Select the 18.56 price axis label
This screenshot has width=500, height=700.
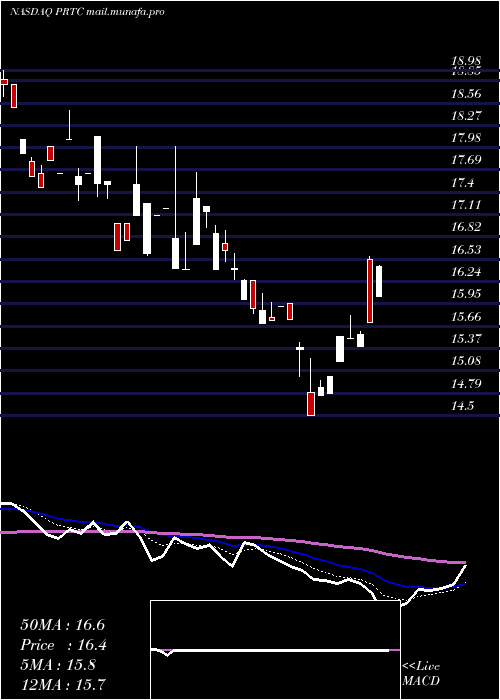click(467, 94)
